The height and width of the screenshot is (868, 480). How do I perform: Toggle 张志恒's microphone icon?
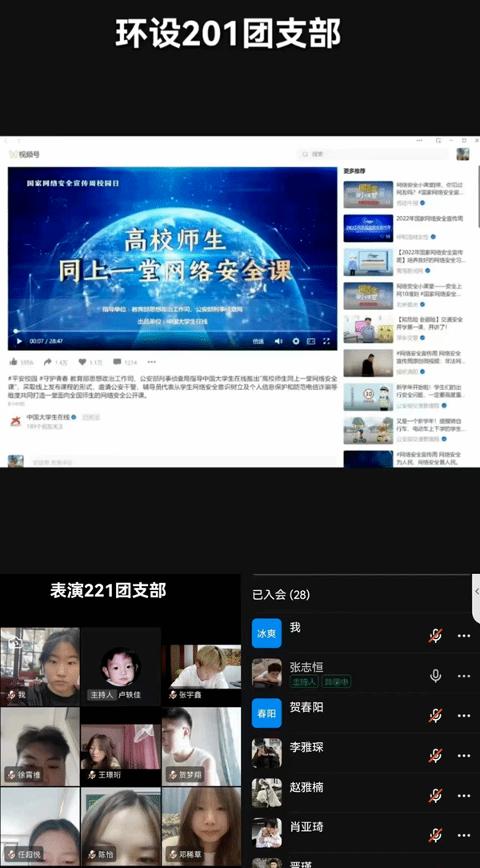(x=435, y=676)
